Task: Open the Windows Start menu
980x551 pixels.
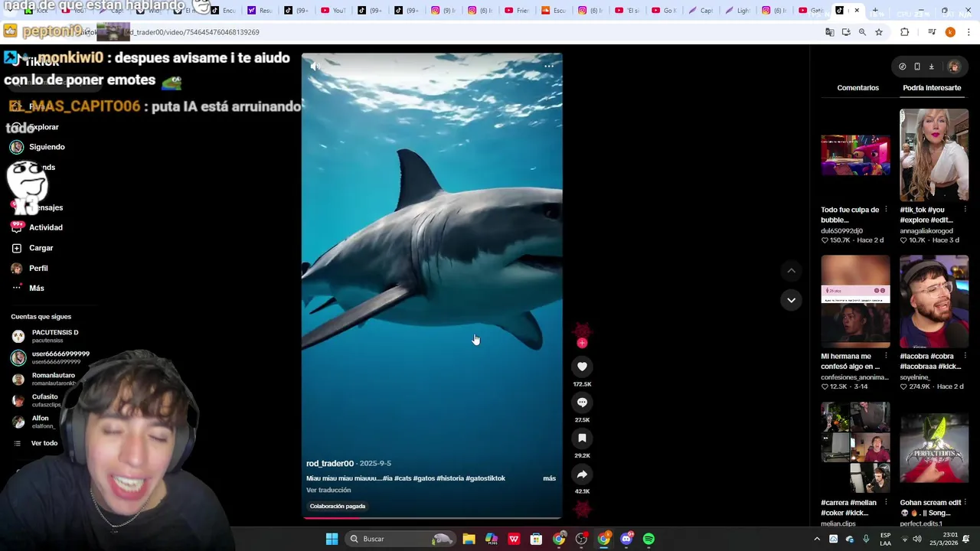Action: [x=332, y=539]
